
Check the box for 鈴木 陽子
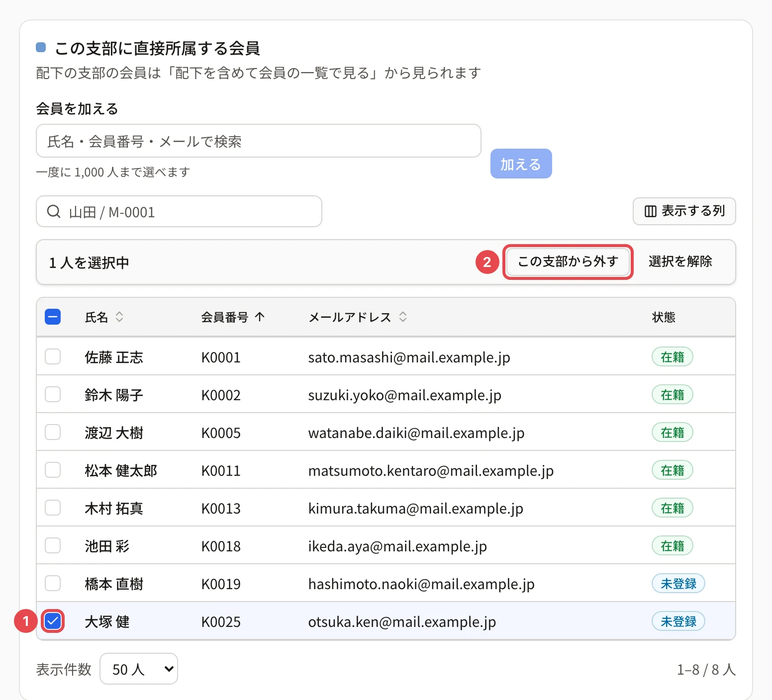(x=53, y=394)
